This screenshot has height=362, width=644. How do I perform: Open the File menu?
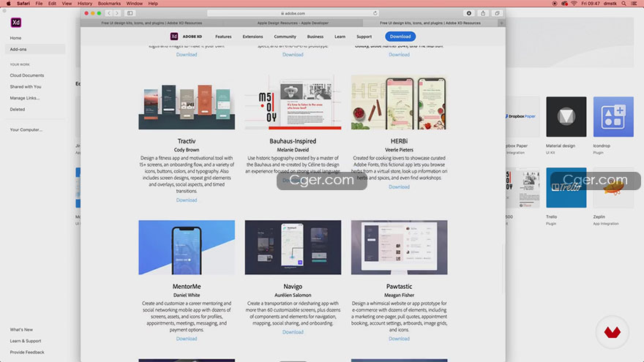39,3
